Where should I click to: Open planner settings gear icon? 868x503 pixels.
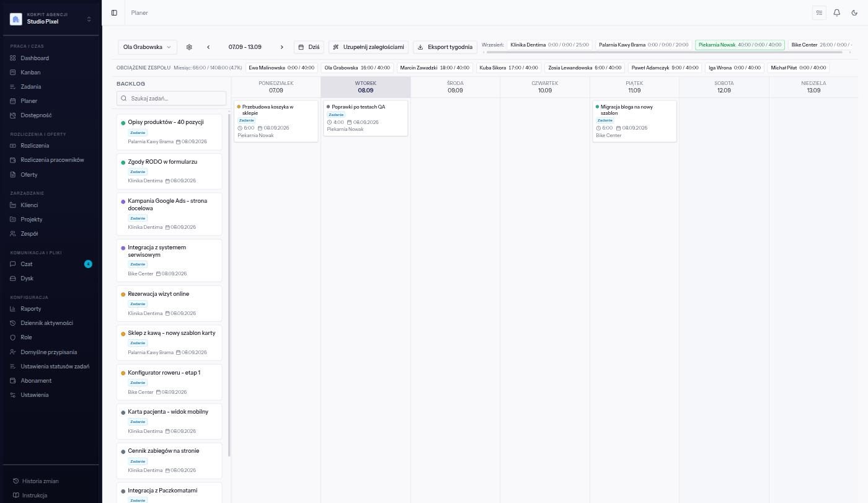pyautogui.click(x=189, y=47)
